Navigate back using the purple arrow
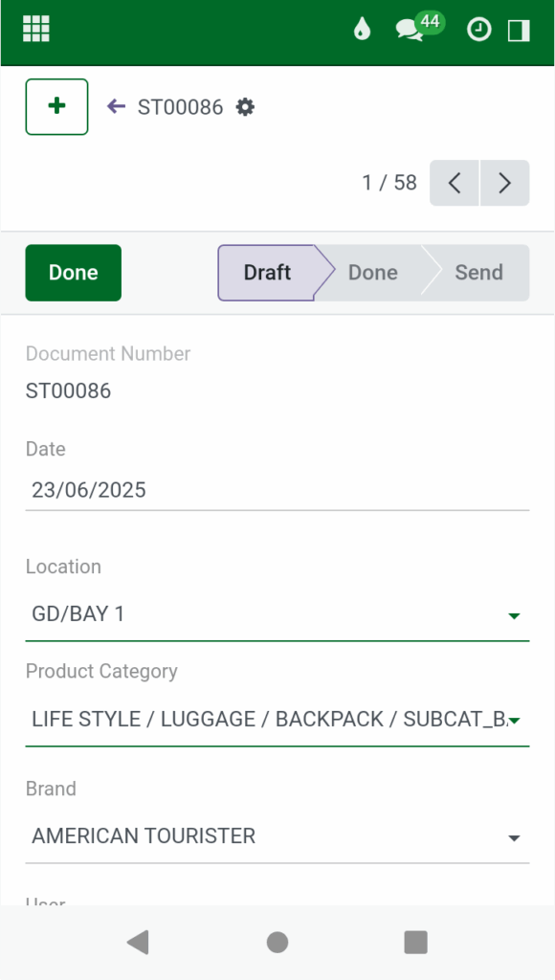The image size is (555, 980). point(116,107)
